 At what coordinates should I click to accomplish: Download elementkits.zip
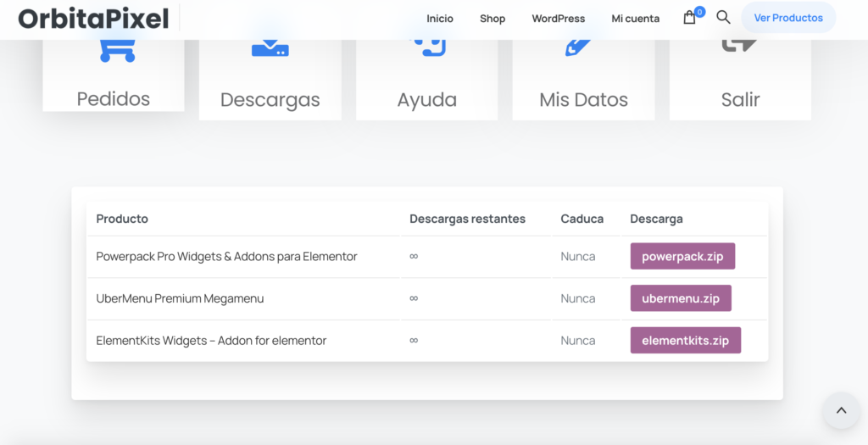(x=685, y=341)
